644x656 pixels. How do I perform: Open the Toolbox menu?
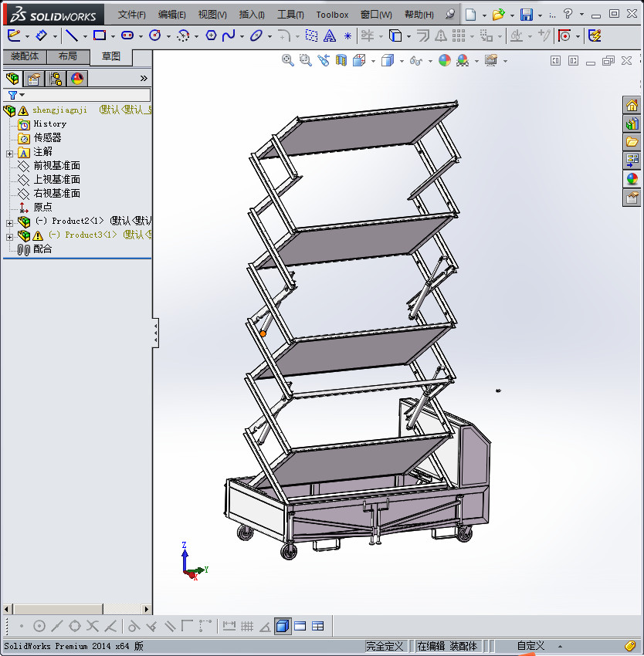(332, 15)
